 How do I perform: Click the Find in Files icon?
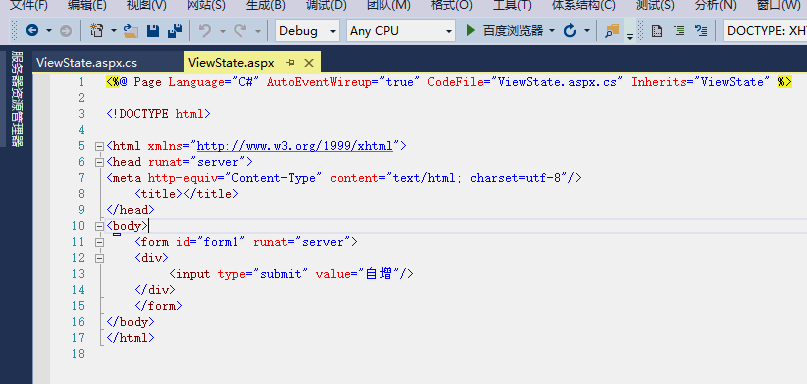tap(611, 31)
